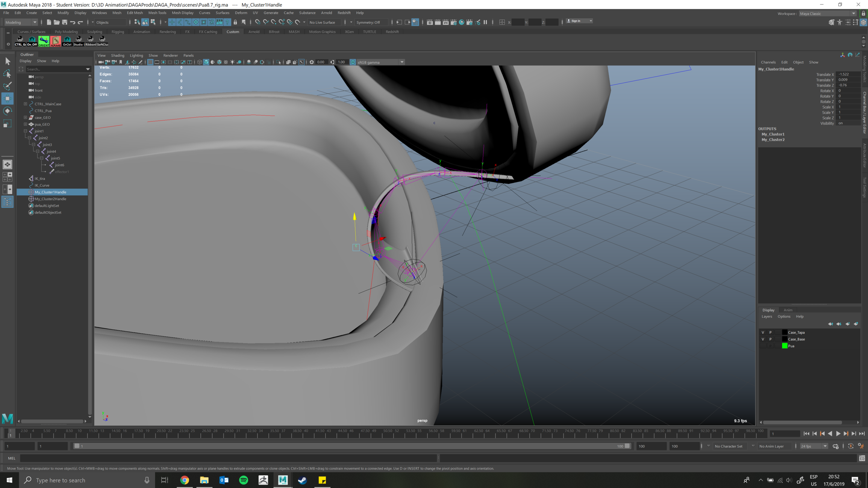The image size is (868, 488).
Task: Click the playback range slider bar
Action: [x=351, y=446]
